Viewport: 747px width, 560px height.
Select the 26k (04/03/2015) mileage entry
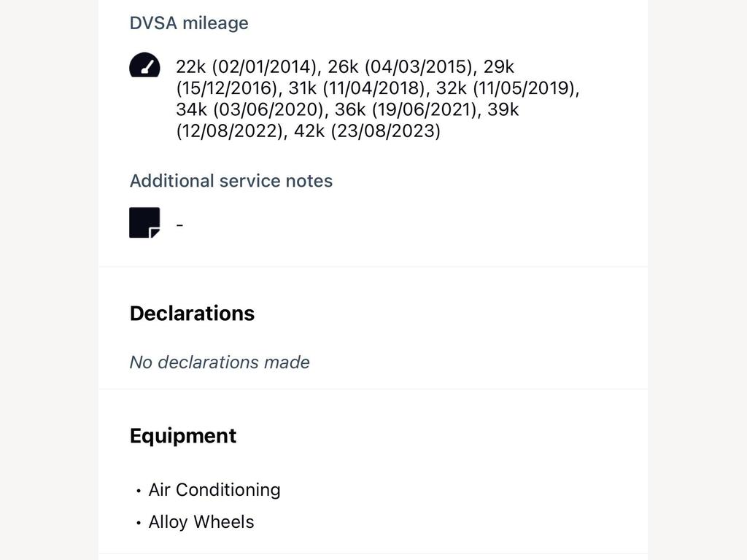[399, 66]
